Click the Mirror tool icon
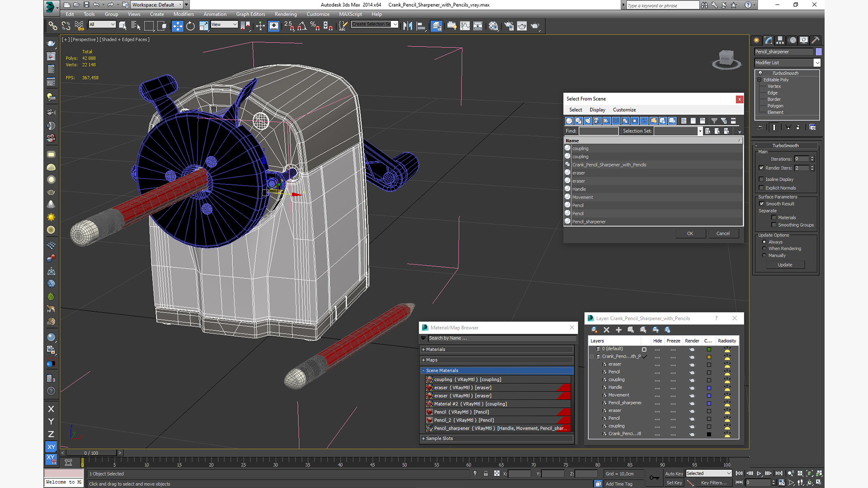Screen dimensions: 868x488 coord(407,26)
